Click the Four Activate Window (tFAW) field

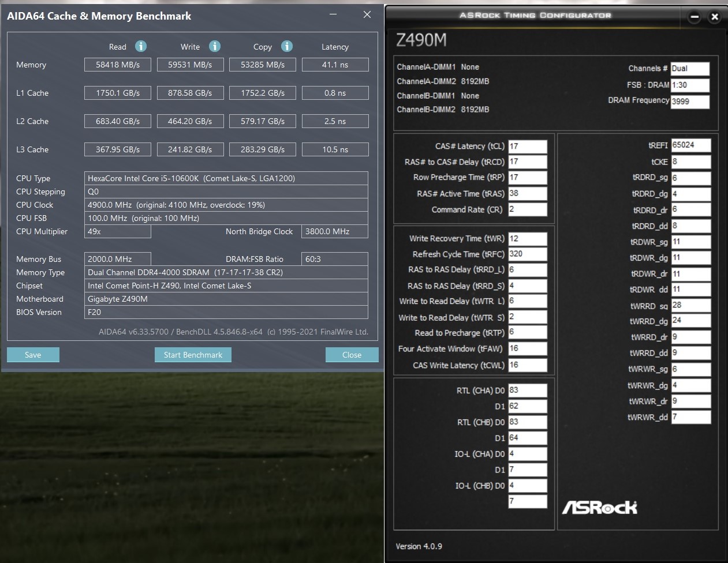coord(528,349)
